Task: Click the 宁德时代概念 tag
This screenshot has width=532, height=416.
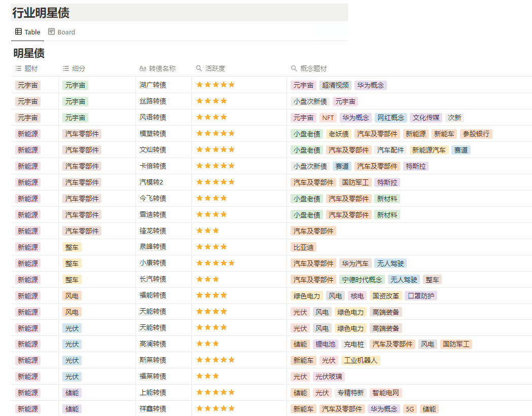Action: 362,280
